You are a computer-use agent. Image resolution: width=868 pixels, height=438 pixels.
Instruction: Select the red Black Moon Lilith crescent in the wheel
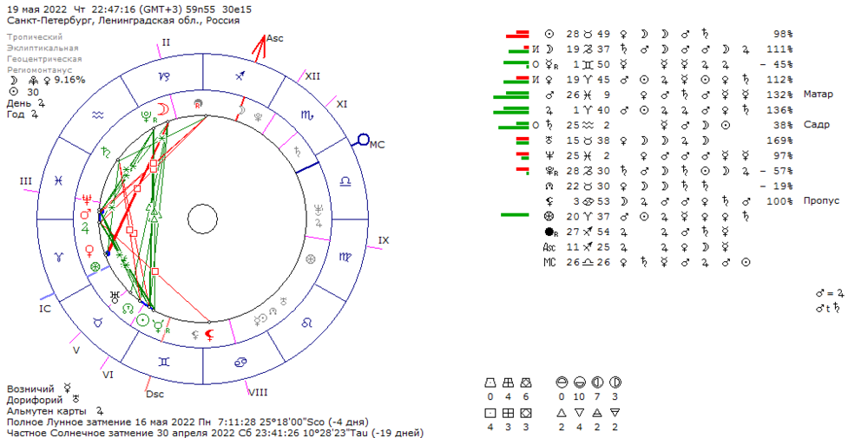point(209,335)
